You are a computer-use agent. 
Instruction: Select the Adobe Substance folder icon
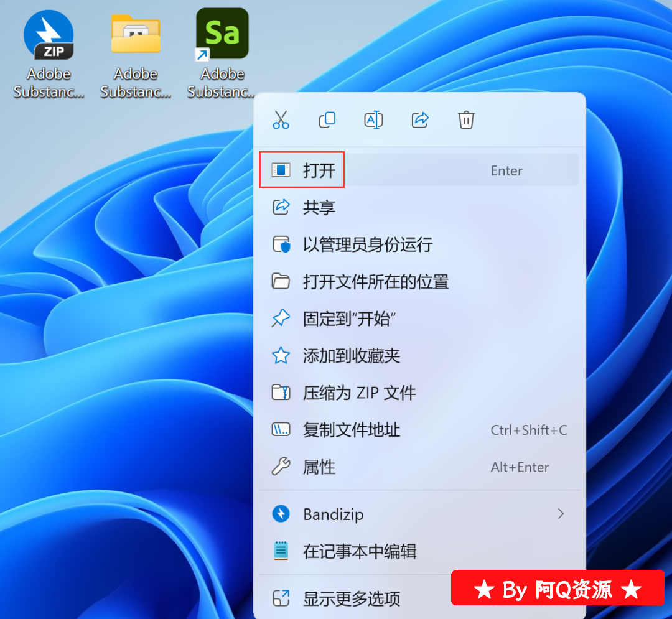136,36
